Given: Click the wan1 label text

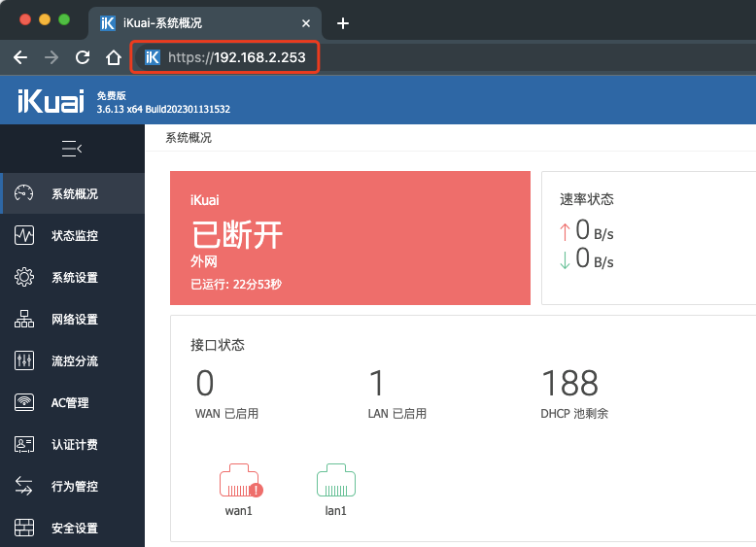Looking at the screenshot, I should pos(239,510).
